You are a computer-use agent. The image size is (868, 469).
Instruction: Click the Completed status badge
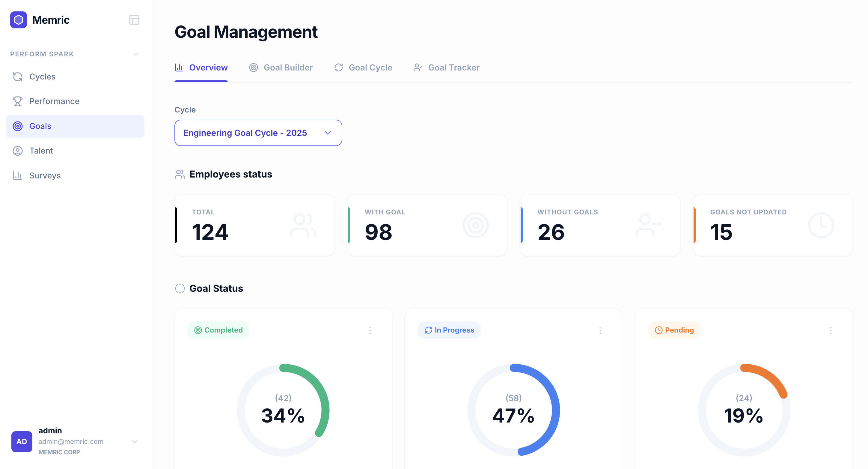218,330
